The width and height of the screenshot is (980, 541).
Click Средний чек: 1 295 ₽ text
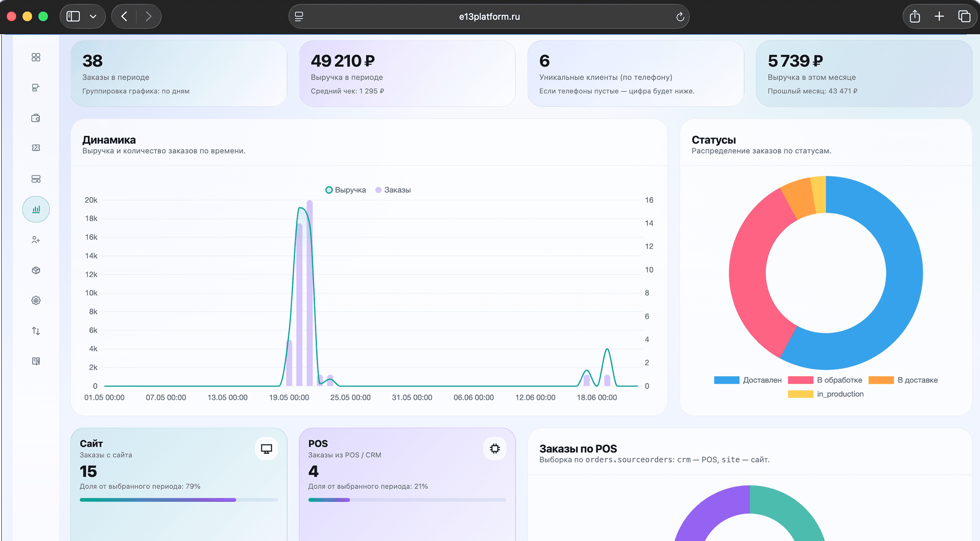point(347,91)
